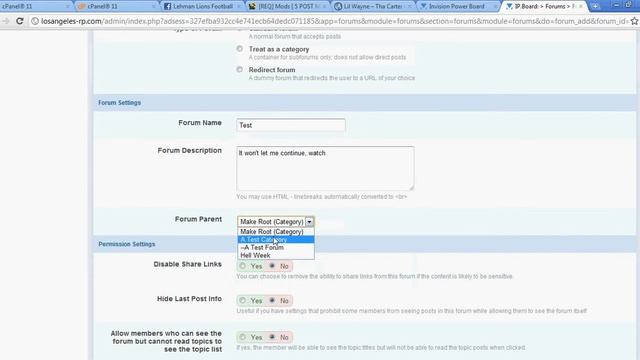Image resolution: width=640 pixels, height=360 pixels.
Task: Click the site info icon in address bar
Action: 35,21
